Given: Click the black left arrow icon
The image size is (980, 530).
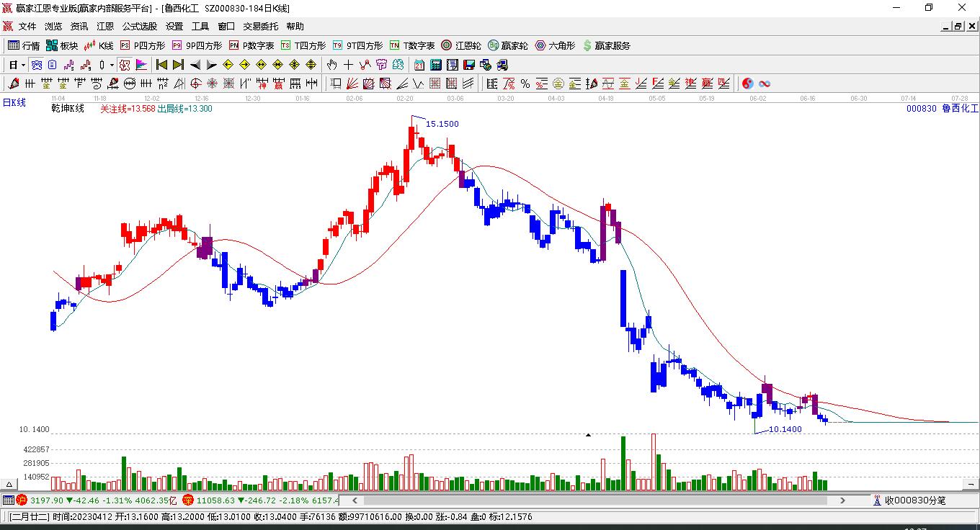Looking at the screenshot, I should click(x=195, y=65).
